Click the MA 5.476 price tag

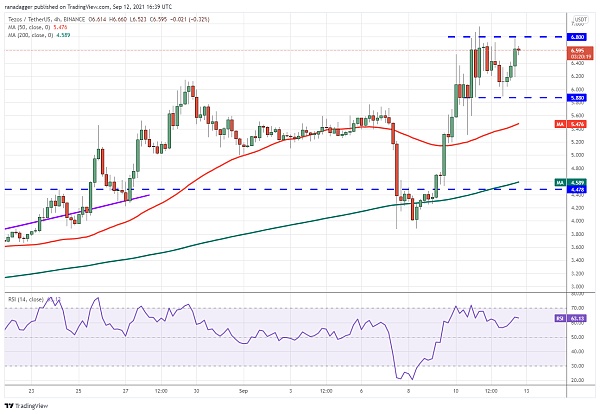[x=570, y=124]
